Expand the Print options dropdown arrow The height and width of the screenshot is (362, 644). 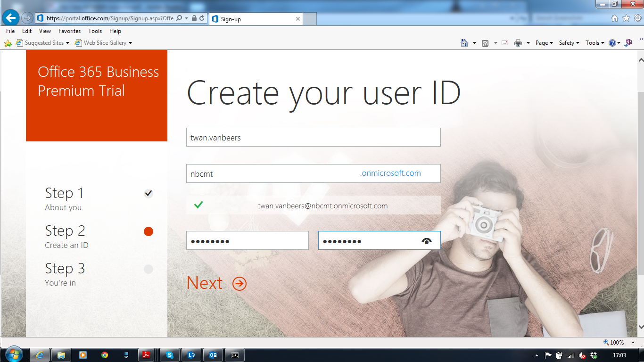pos(528,43)
